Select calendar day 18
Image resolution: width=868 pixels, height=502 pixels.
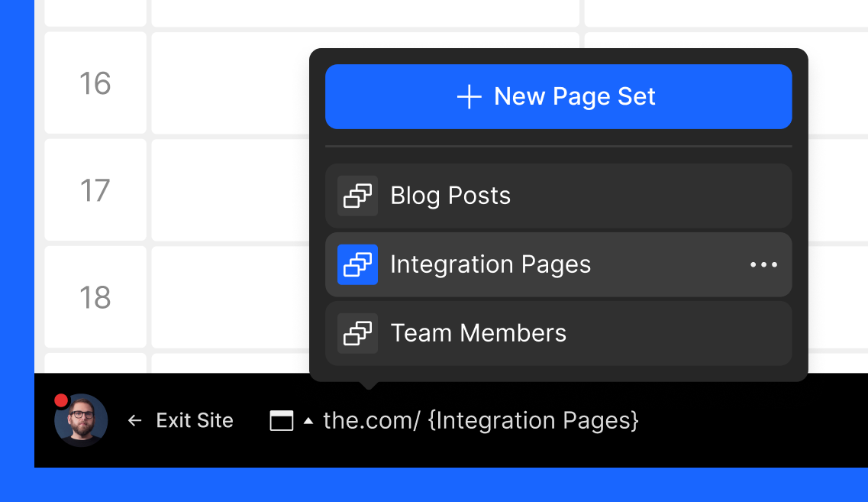(95, 297)
